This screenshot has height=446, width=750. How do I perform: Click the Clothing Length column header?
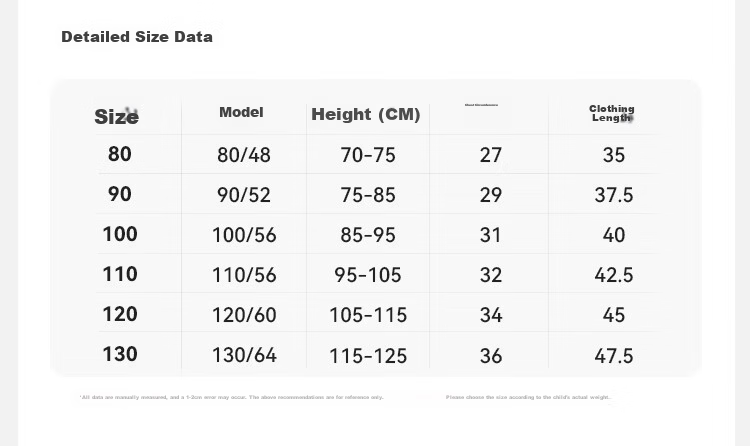(x=612, y=113)
